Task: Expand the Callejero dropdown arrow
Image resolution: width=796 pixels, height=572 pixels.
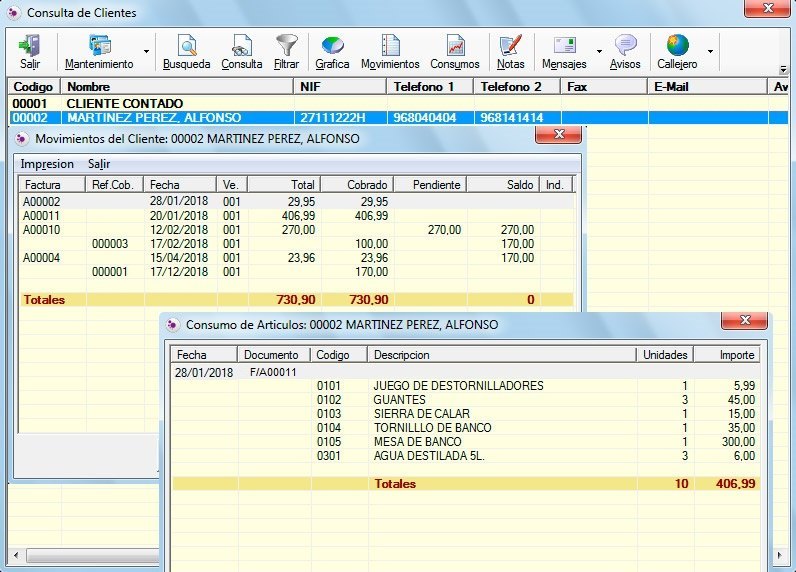Action: (x=710, y=51)
